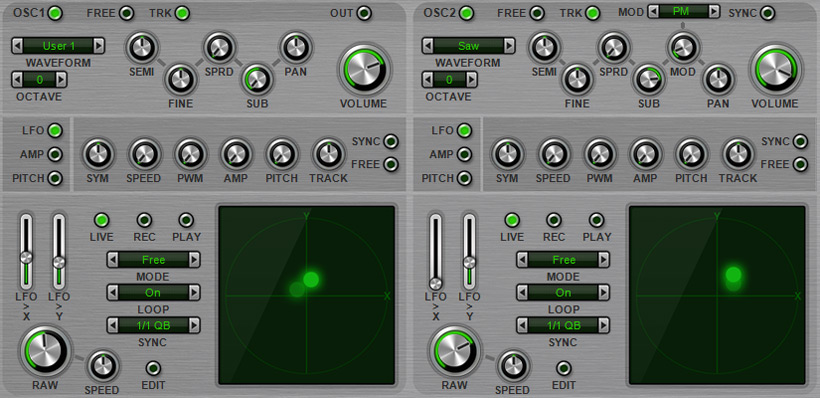Click the bright dot in OSC2 XY pad
This screenshot has height=398, width=820.
pyautogui.click(x=733, y=275)
